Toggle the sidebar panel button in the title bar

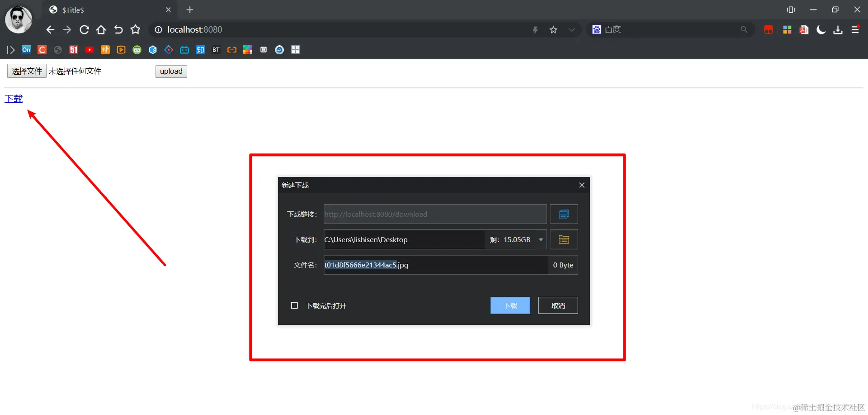click(791, 10)
